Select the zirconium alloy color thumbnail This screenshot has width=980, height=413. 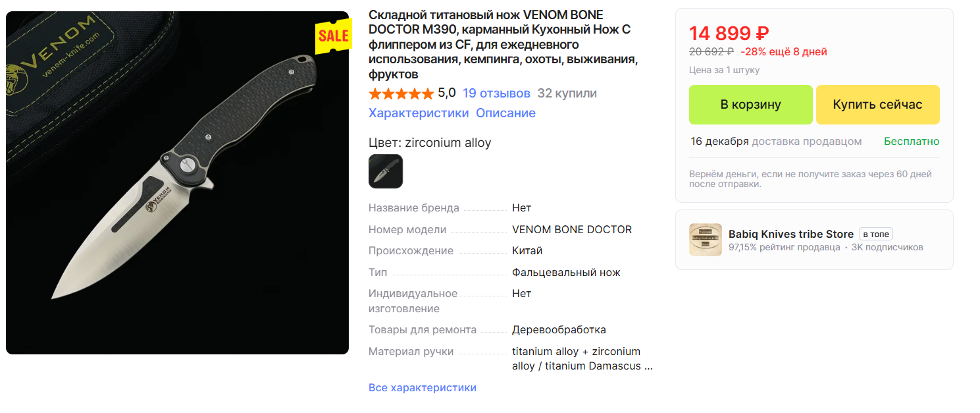click(386, 171)
